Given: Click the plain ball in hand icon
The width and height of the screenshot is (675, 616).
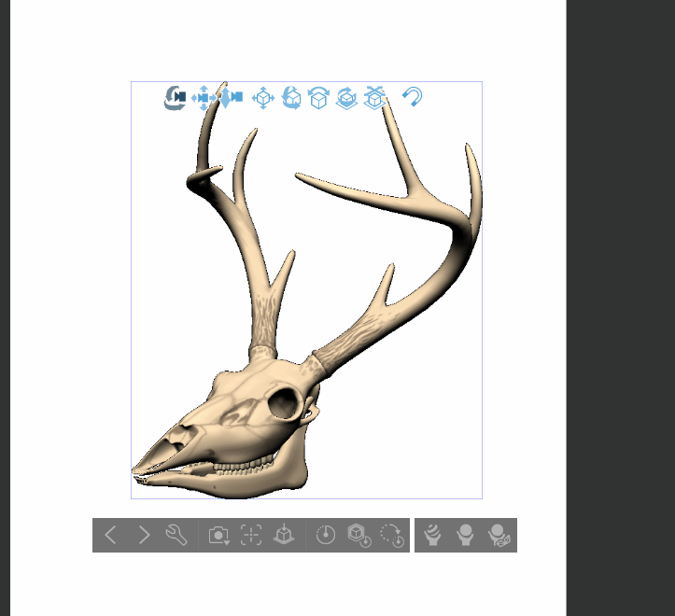Looking at the screenshot, I should point(465,535).
